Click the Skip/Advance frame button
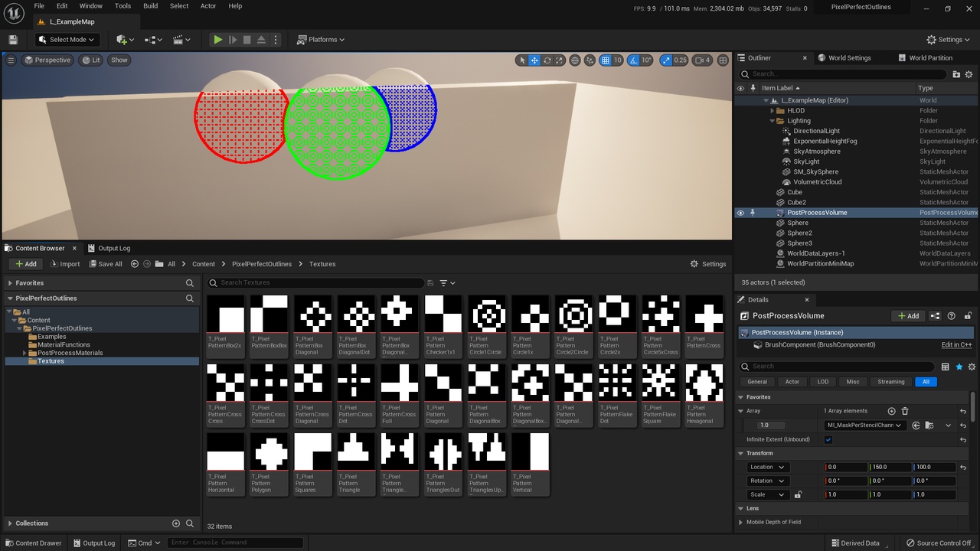980x551 pixels. [233, 40]
